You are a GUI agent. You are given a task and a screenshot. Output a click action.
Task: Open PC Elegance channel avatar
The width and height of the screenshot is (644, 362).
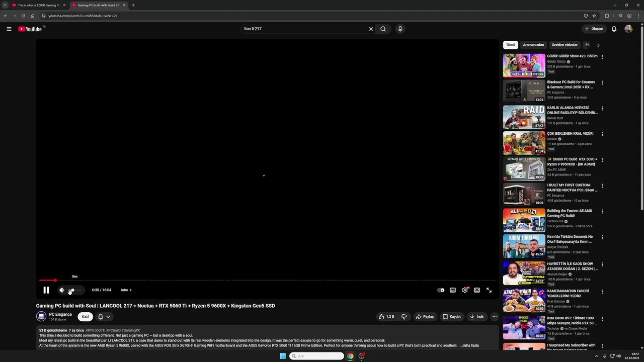pyautogui.click(x=41, y=316)
